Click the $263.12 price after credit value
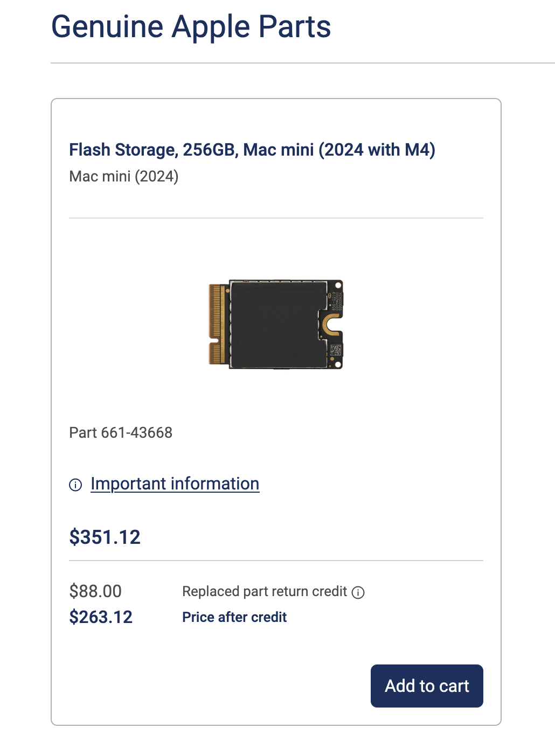555x756 pixels. [x=100, y=617]
